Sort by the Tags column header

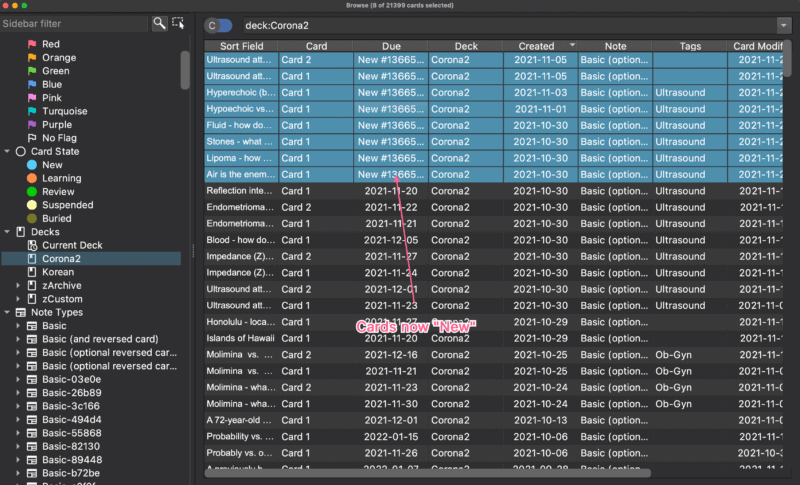tap(690, 46)
